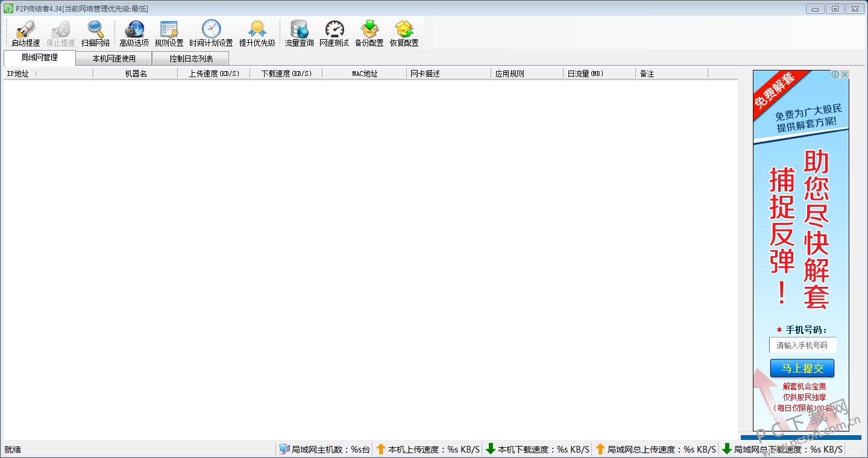Minimize the P2P终结者 window
The image size is (868, 458).
point(816,8)
